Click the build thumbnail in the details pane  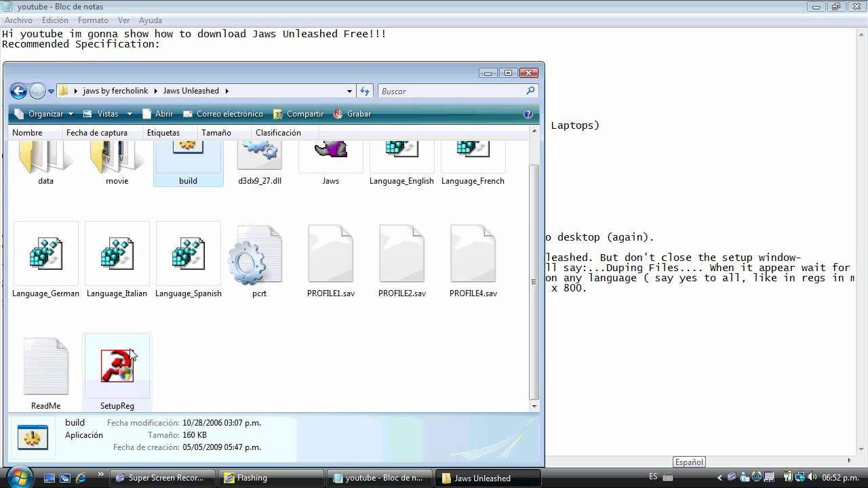33,437
